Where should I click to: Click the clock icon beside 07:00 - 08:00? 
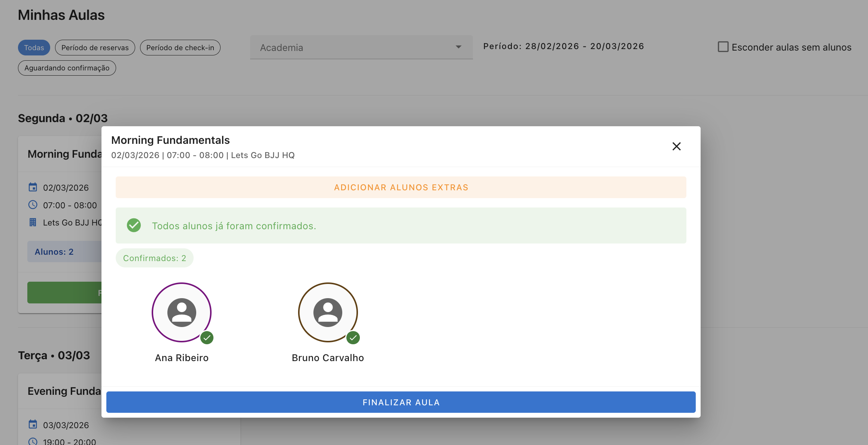(33, 205)
